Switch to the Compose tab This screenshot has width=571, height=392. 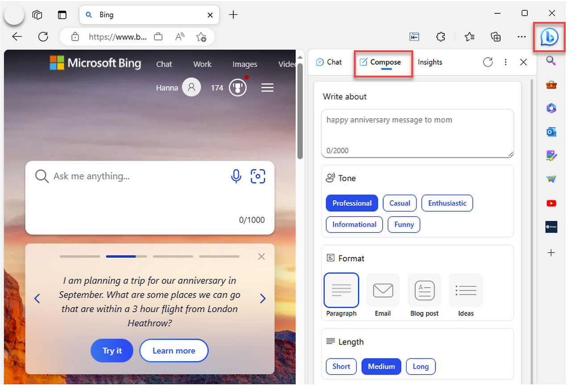[x=381, y=62]
